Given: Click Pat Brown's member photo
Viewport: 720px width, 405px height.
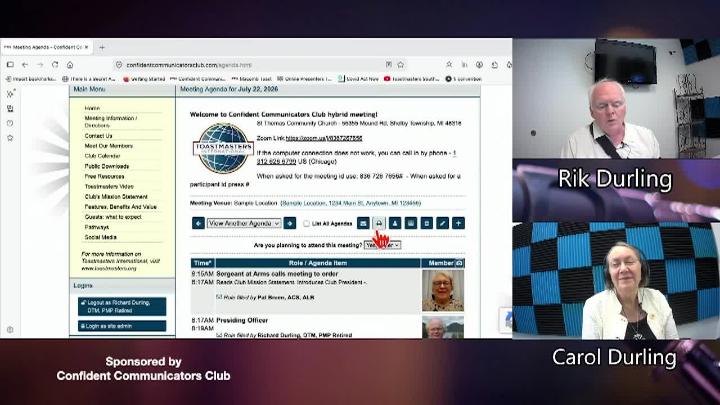Looking at the screenshot, I should click(443, 291).
